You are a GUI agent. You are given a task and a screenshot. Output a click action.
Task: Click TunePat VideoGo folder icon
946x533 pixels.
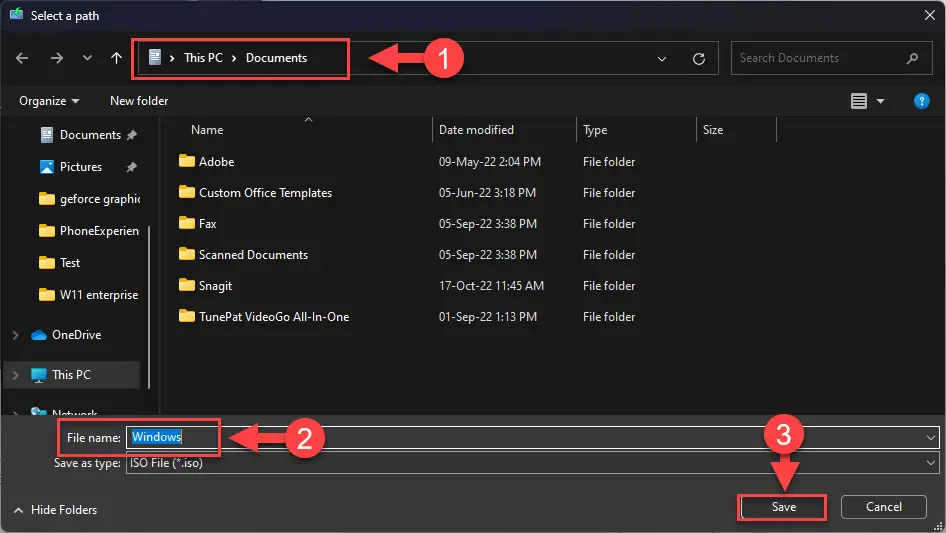coord(187,316)
